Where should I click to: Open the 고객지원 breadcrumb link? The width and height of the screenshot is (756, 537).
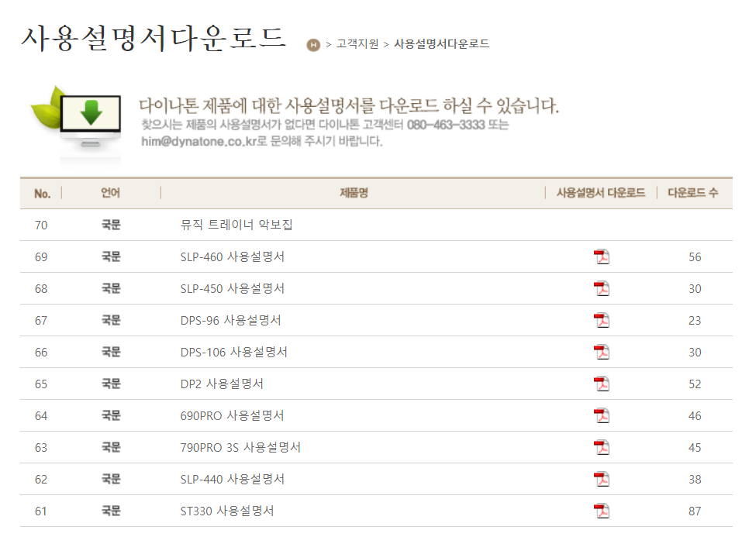pos(357,44)
